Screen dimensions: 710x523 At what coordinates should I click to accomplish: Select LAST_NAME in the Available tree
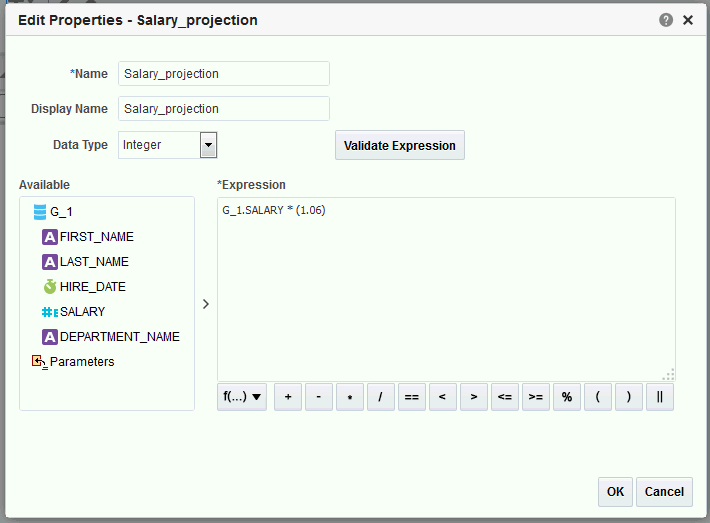coord(94,262)
